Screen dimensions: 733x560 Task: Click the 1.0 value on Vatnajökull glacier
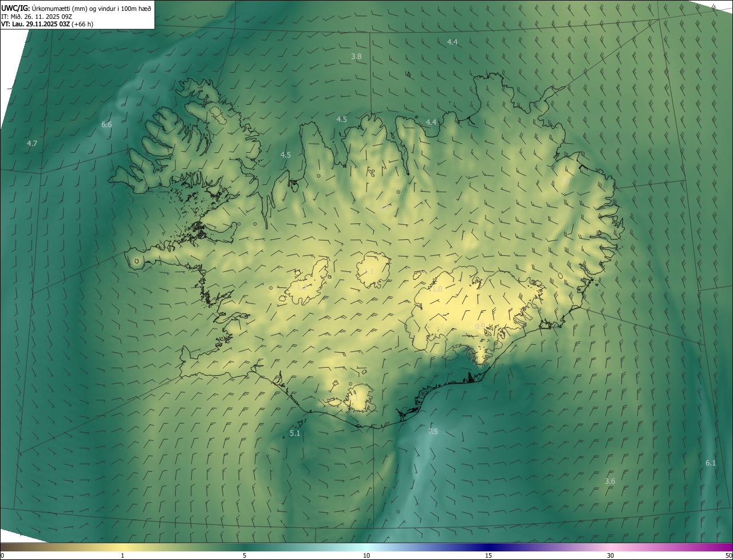pos(437,290)
